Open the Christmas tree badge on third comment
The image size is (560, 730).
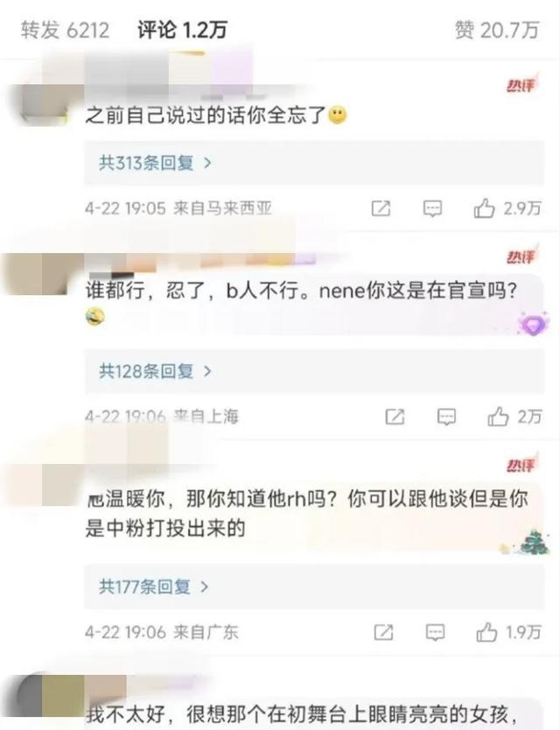point(532,543)
